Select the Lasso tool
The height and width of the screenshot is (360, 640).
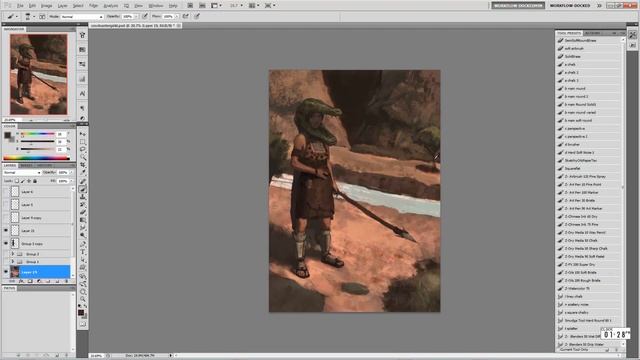click(83, 150)
